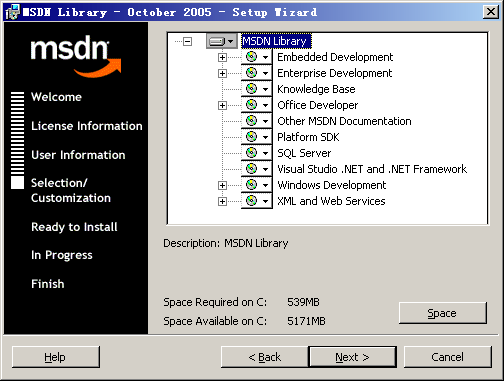The width and height of the screenshot is (504, 381).
Task: Open install-state dropdown for Platform SDK
Action: (x=256, y=137)
